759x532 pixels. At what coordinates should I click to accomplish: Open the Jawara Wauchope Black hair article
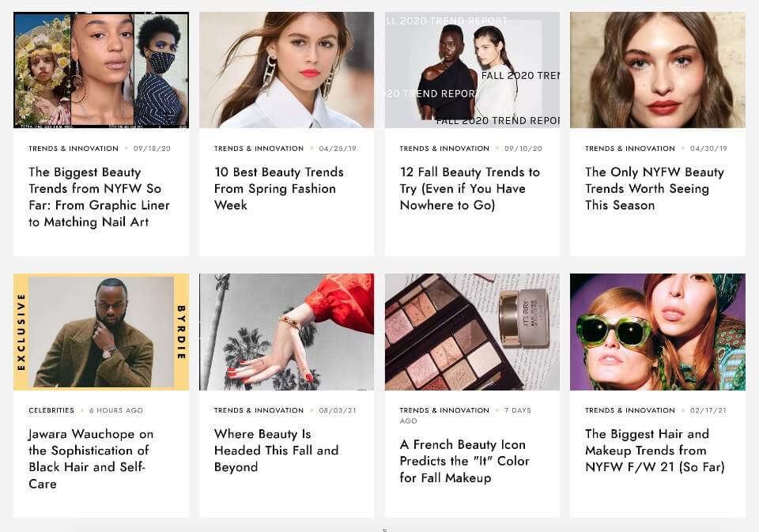(x=91, y=458)
